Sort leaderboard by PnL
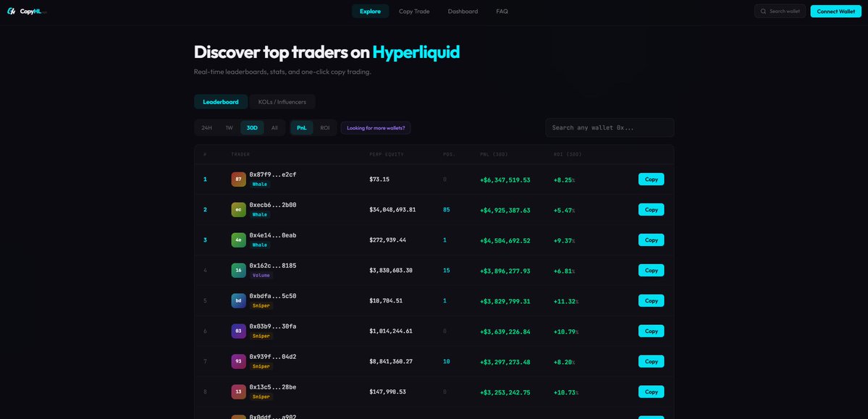Viewport: 868px width, 419px height. 302,128
